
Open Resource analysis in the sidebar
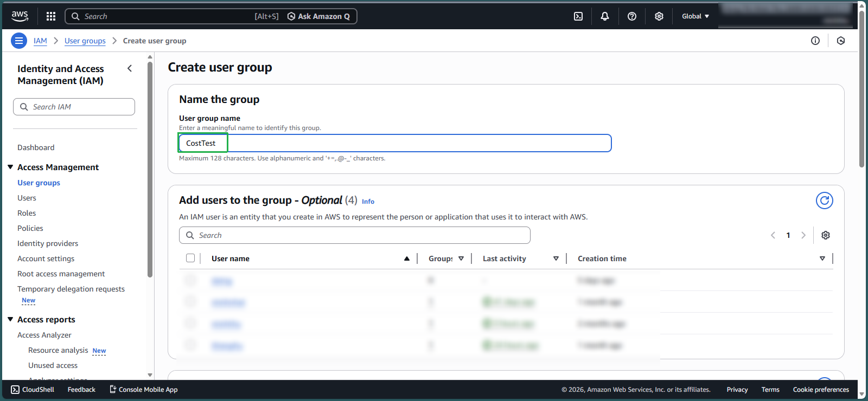click(58, 350)
